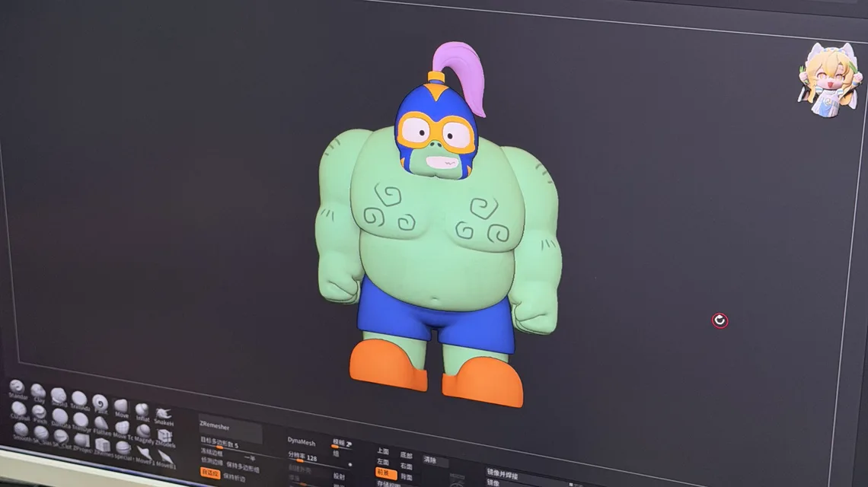Screen dimensions: 868x487
Task: Select the Flatten brush
Action: point(101,425)
